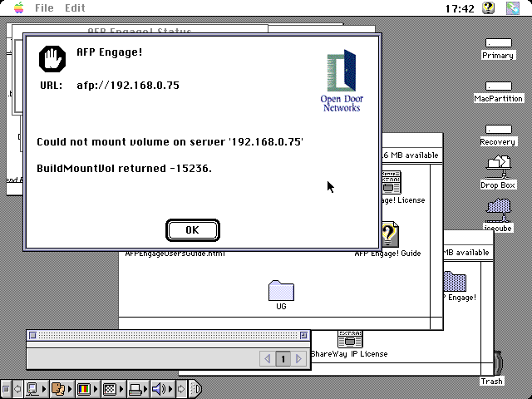Open the Edit menu

[75, 7]
